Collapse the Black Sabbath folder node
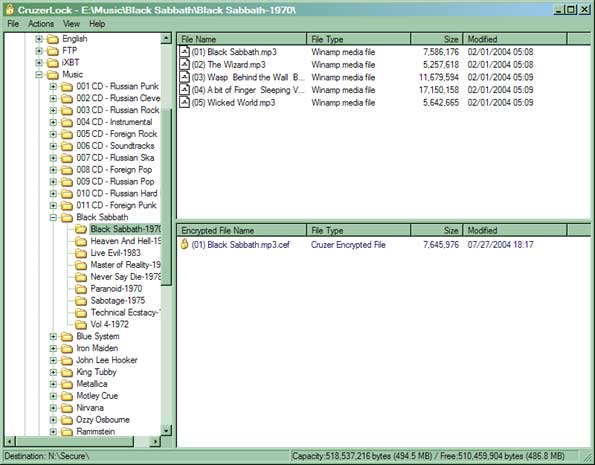 [x=53, y=218]
